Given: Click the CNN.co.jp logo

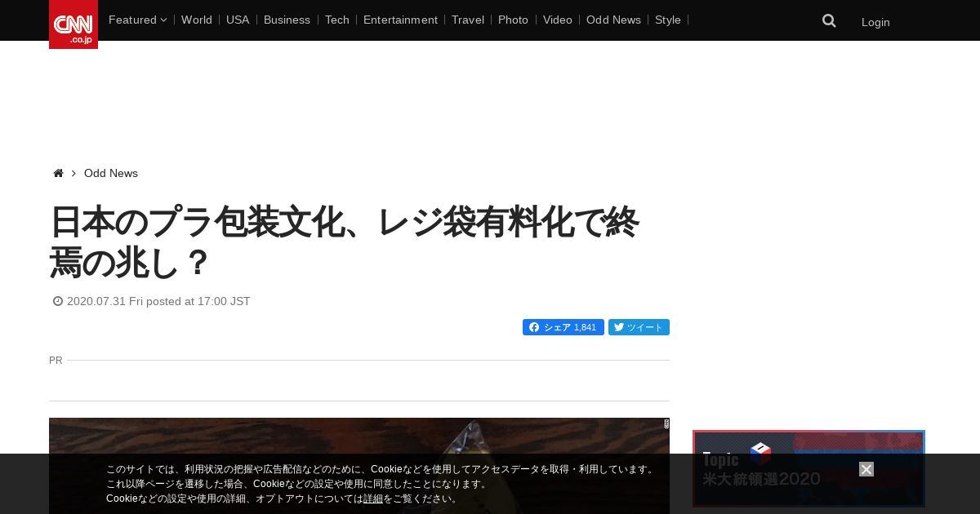Looking at the screenshot, I should [73, 24].
